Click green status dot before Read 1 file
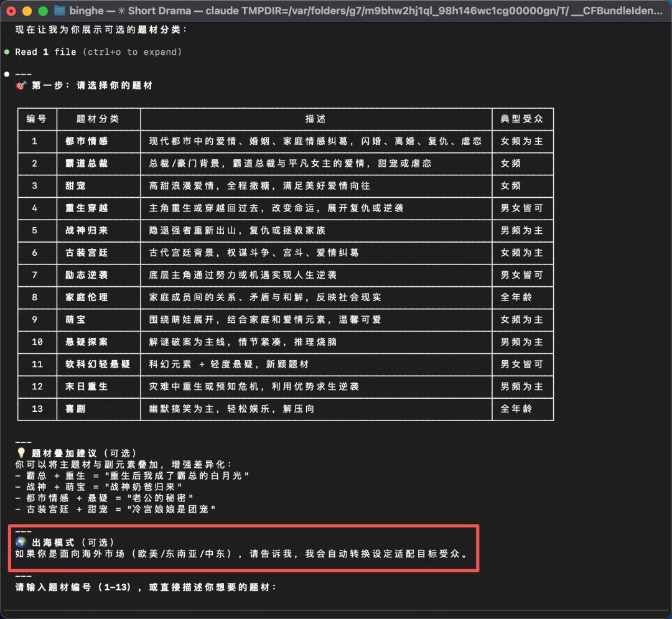Image resolution: width=672 pixels, height=619 pixels. (x=7, y=52)
